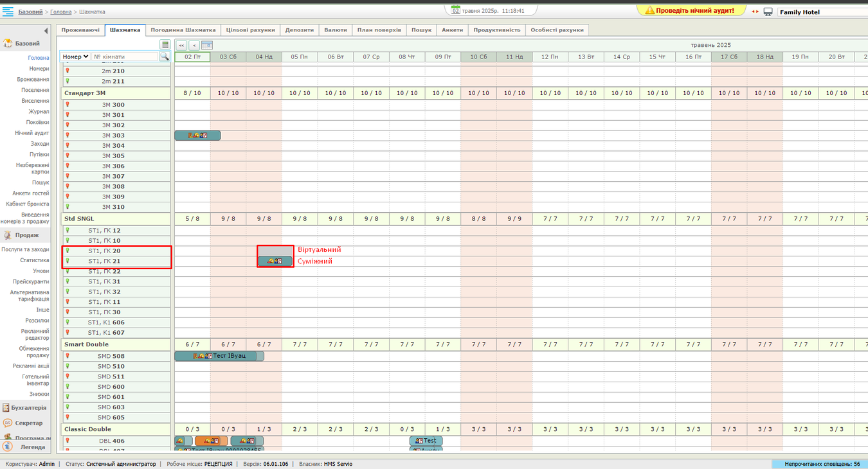This screenshot has height=469, width=868.
Task: Click the orange booking in DBL 406
Action: tap(211, 441)
